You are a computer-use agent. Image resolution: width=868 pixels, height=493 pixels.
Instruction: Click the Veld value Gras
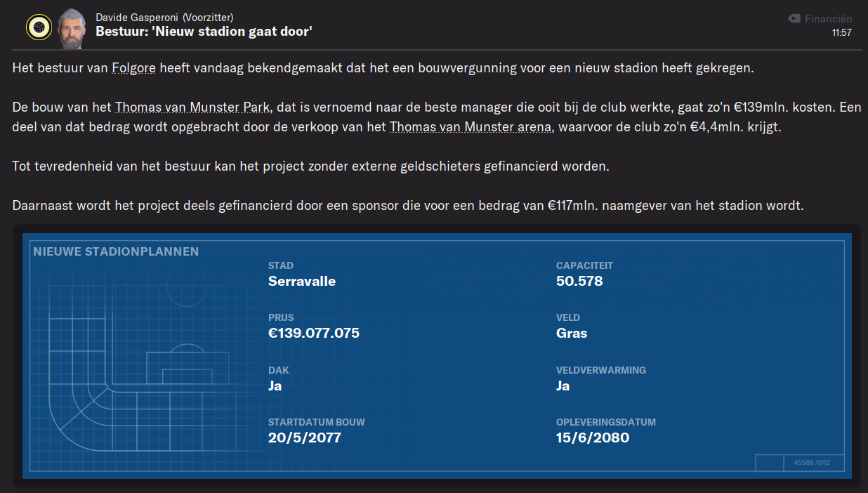coord(572,334)
